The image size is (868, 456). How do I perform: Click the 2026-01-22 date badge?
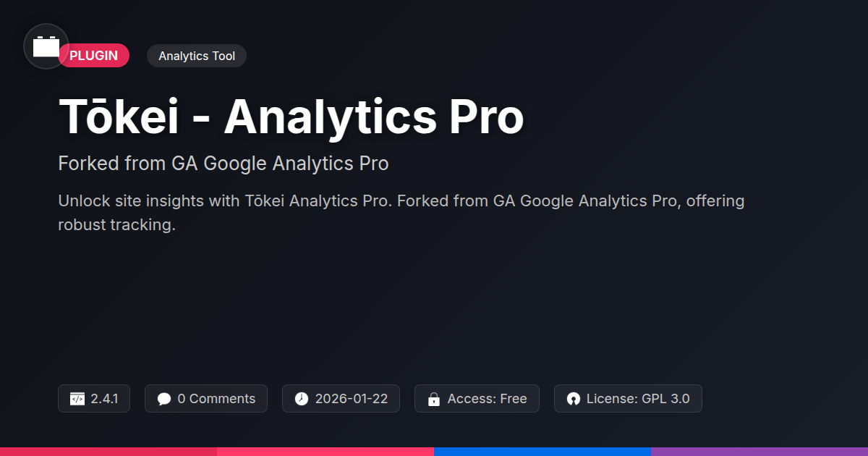(x=341, y=399)
